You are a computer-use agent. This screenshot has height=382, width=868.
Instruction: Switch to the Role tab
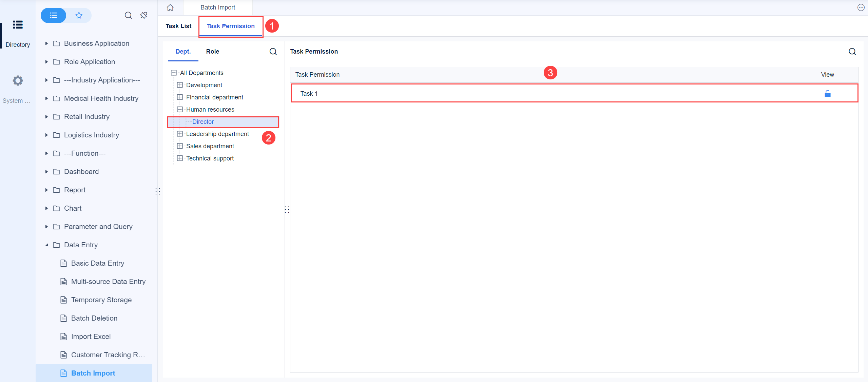click(212, 52)
